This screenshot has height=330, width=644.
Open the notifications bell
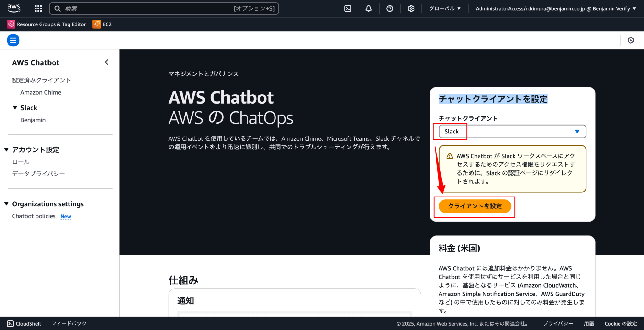coord(369,8)
